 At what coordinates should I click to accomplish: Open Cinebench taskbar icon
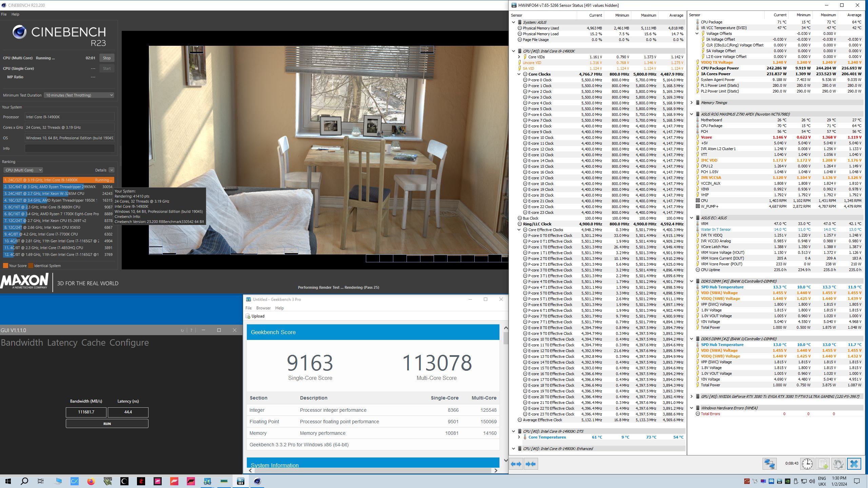[x=257, y=481]
